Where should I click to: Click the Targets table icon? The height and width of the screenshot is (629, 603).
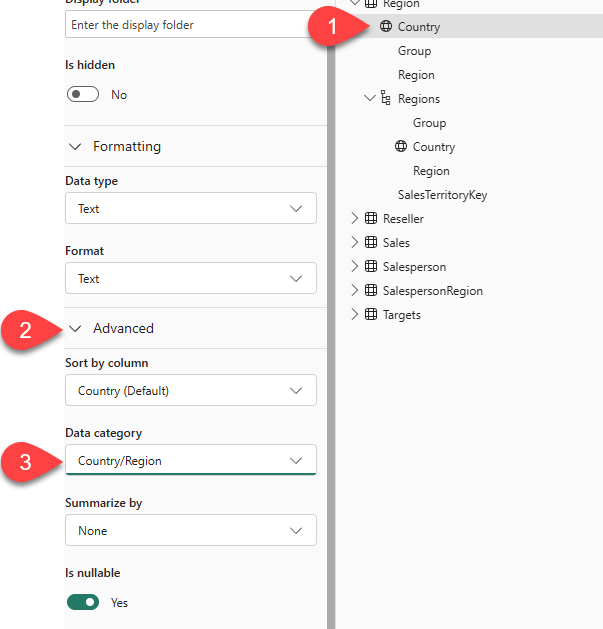pos(370,315)
